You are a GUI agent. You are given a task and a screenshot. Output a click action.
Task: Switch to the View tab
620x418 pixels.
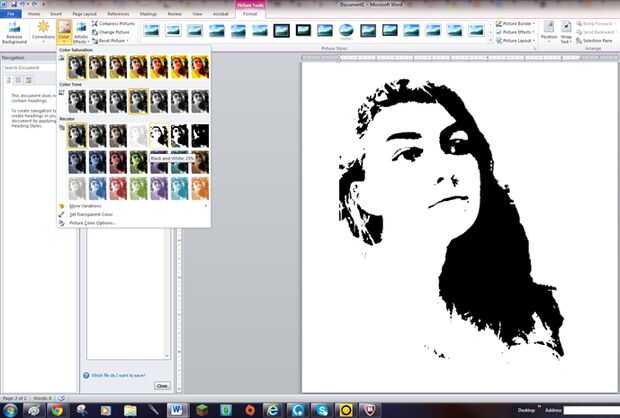(x=197, y=14)
